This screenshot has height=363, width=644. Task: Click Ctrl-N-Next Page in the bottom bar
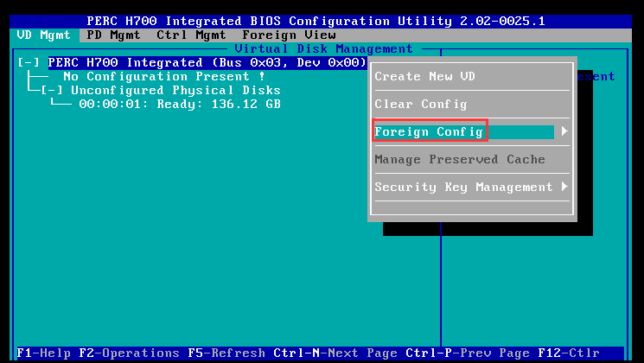point(335,353)
